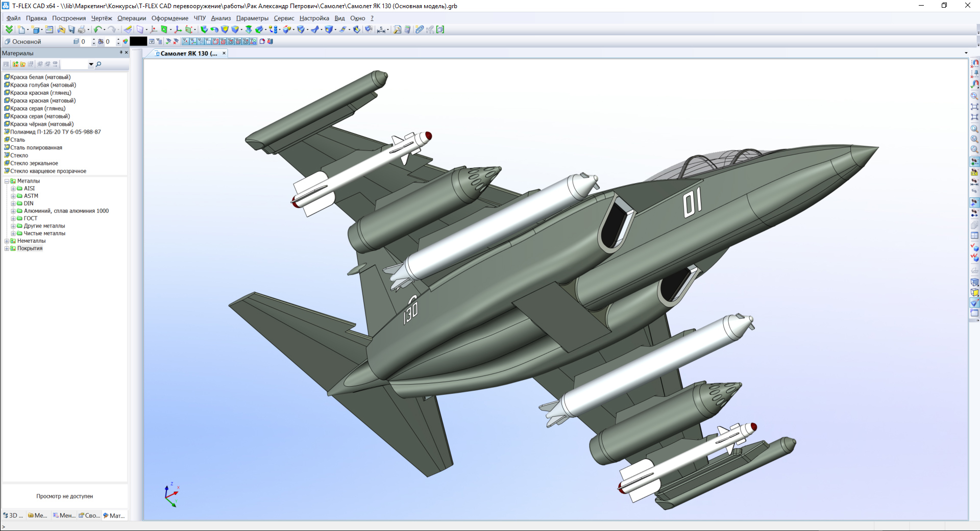Undo the last action
This screenshot has width=980, height=531.
[97, 30]
